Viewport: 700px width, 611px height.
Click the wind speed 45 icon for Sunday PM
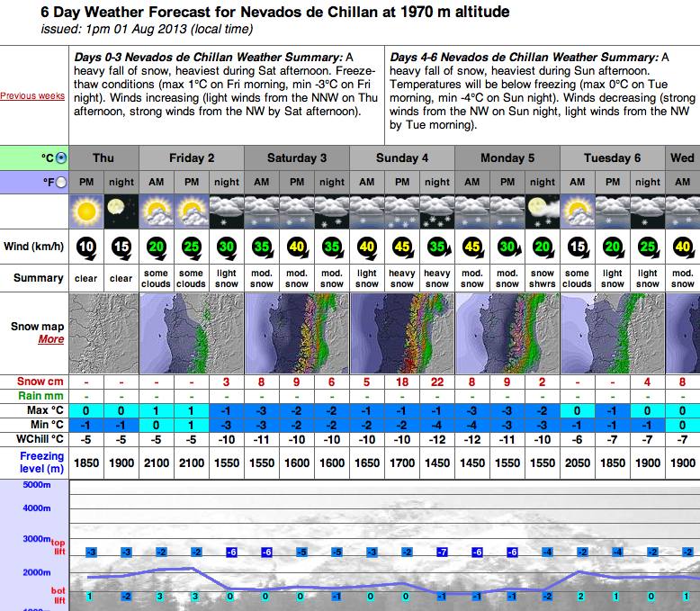[402, 247]
